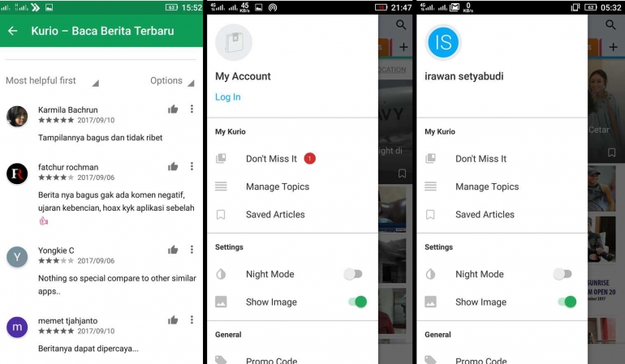Image resolution: width=625 pixels, height=364 pixels.
Task: Open Promo Code in irawan's drawer
Action: click(502, 360)
